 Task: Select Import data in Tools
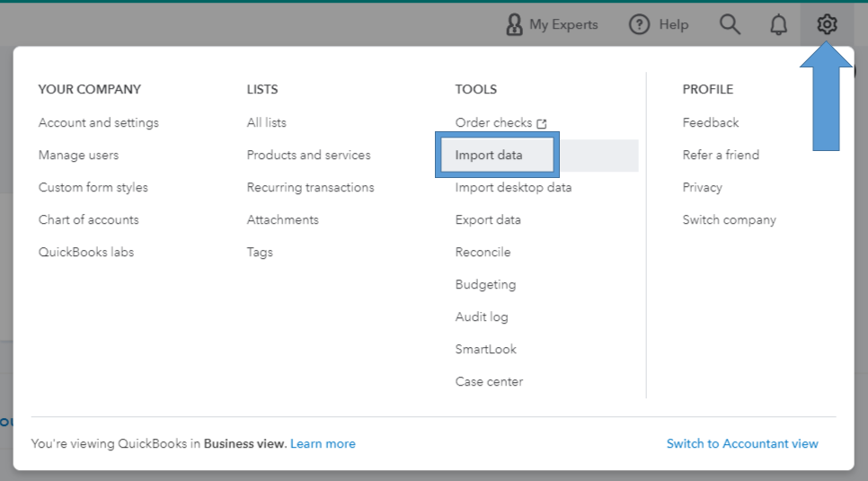click(x=489, y=156)
